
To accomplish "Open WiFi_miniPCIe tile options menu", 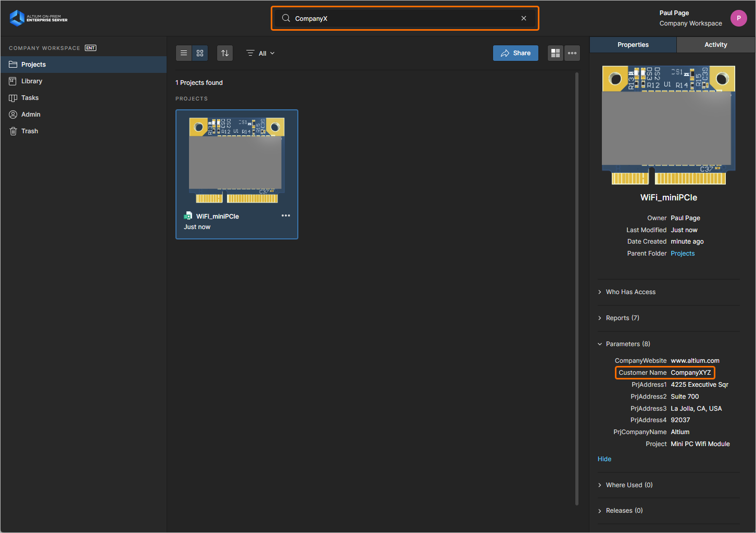I will click(x=286, y=215).
